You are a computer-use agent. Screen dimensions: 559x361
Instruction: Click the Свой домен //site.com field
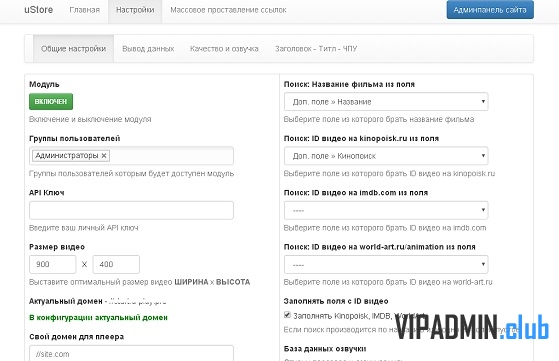(131, 354)
